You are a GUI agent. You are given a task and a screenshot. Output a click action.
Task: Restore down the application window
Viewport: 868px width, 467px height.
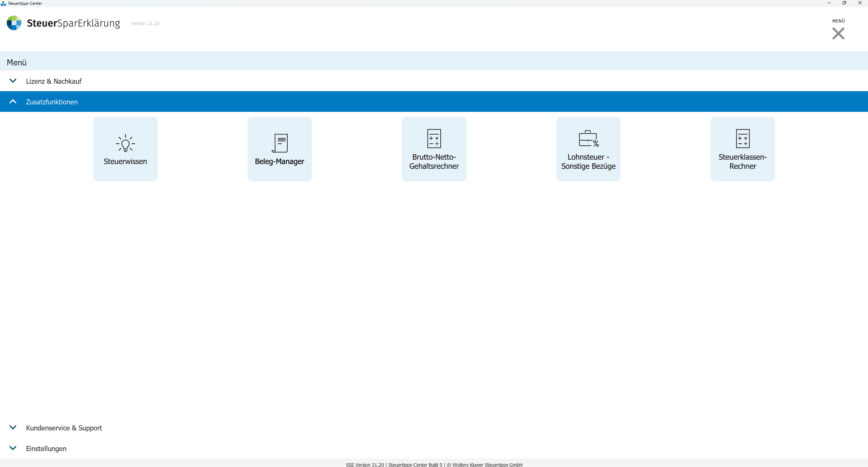tap(844, 3)
